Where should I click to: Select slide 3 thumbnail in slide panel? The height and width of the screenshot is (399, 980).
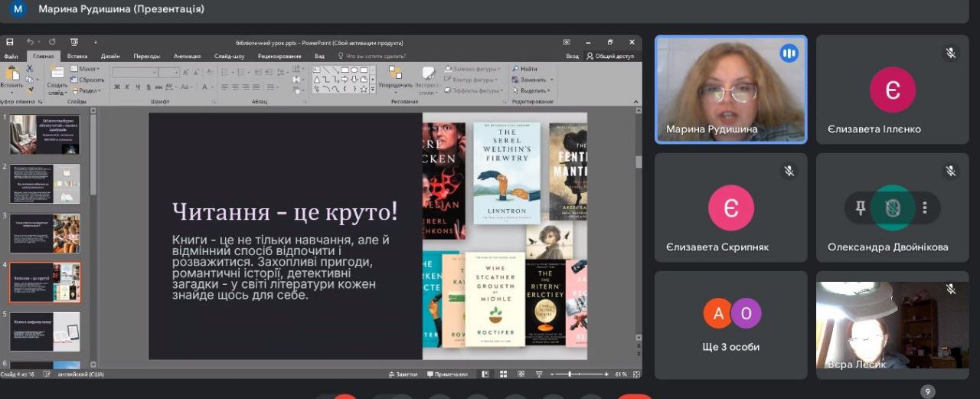pos(44,233)
